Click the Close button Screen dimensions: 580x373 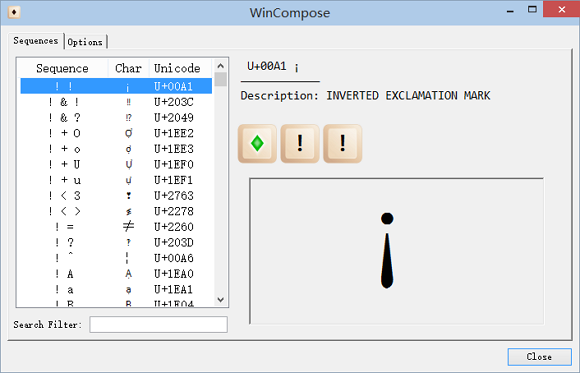(539, 357)
